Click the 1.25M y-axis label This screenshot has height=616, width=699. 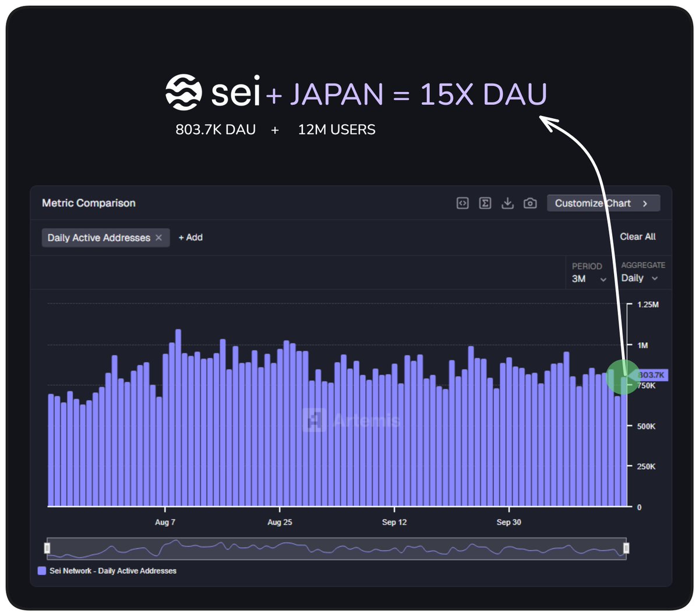(648, 305)
